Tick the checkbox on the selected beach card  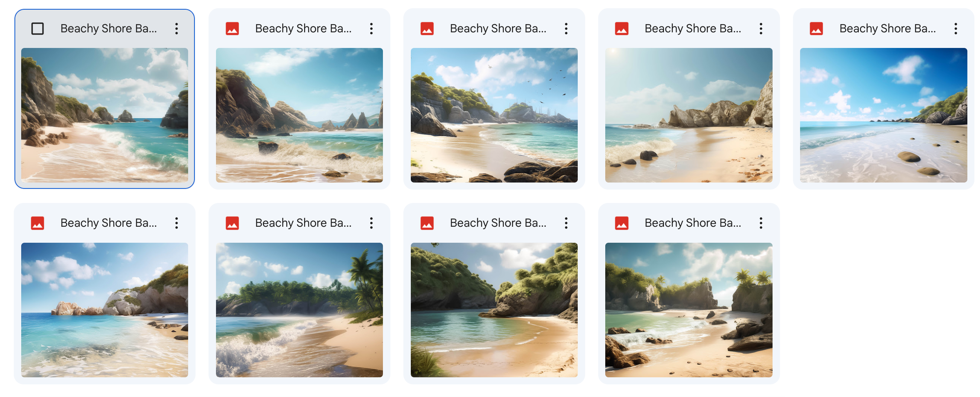coord(37,29)
